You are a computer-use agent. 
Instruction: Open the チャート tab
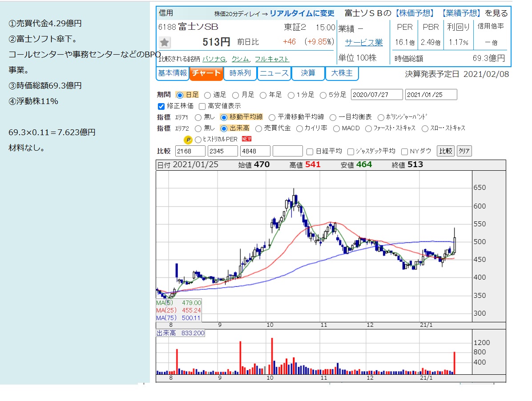tap(206, 73)
